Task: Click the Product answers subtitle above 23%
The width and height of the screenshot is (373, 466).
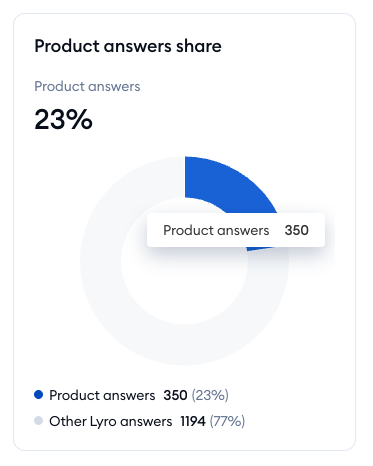Action: (87, 87)
